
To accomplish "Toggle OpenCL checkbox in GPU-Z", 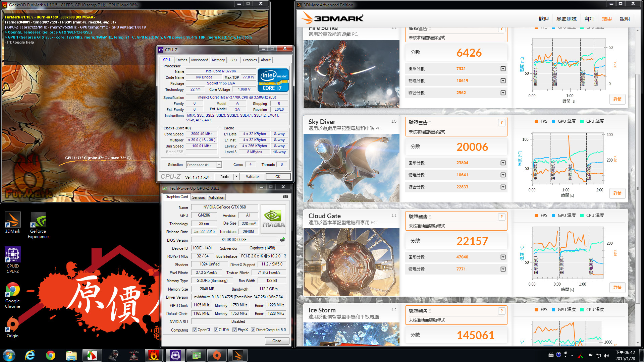I will pyautogui.click(x=195, y=330).
